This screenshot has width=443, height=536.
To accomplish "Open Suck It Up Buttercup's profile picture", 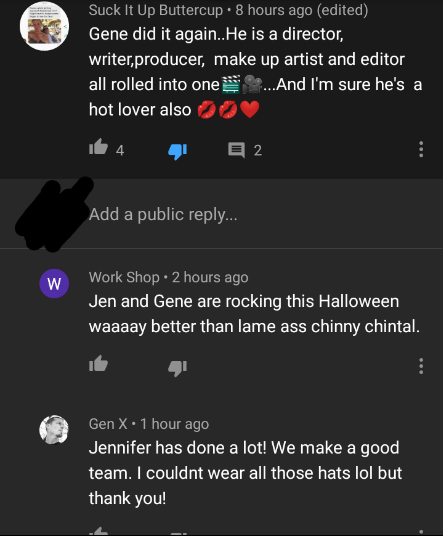I will [44, 27].
